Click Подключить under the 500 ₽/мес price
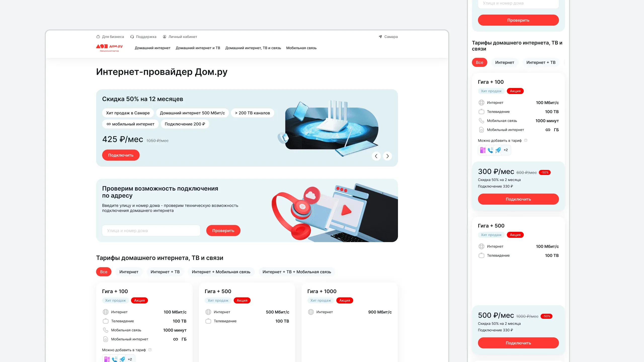This screenshot has width=644, height=362. point(518,343)
